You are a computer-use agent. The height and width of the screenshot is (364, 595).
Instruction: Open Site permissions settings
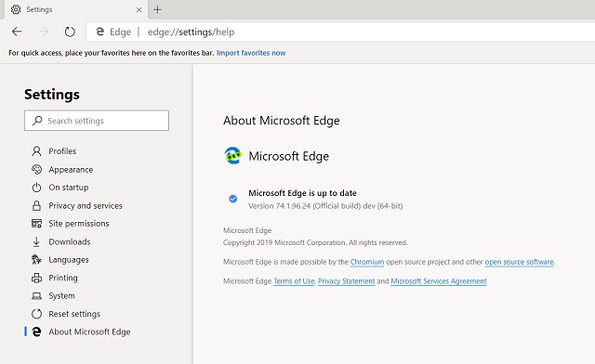[78, 224]
